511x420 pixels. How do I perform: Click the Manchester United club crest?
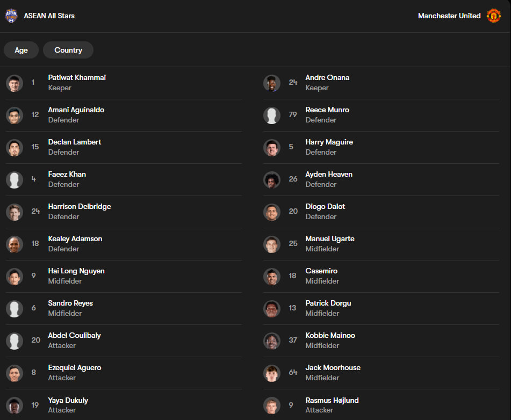(x=493, y=16)
